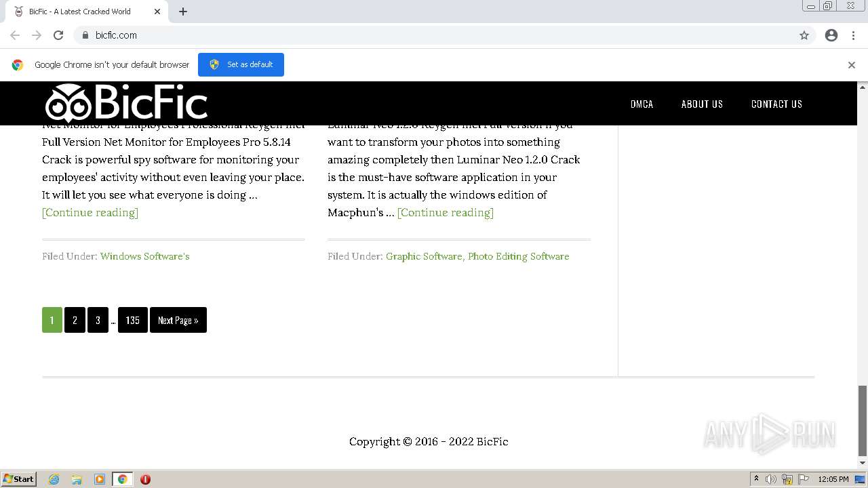868x488 pixels.
Task: Click the Action Center flag tray icon
Action: (x=804, y=479)
